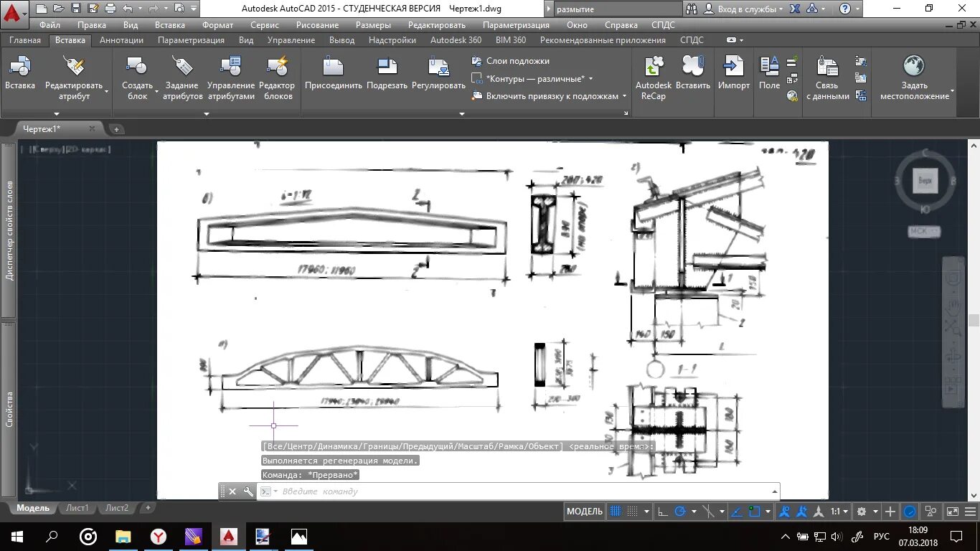Click the command line input field
The height and width of the screenshot is (551, 980).
(527, 491)
